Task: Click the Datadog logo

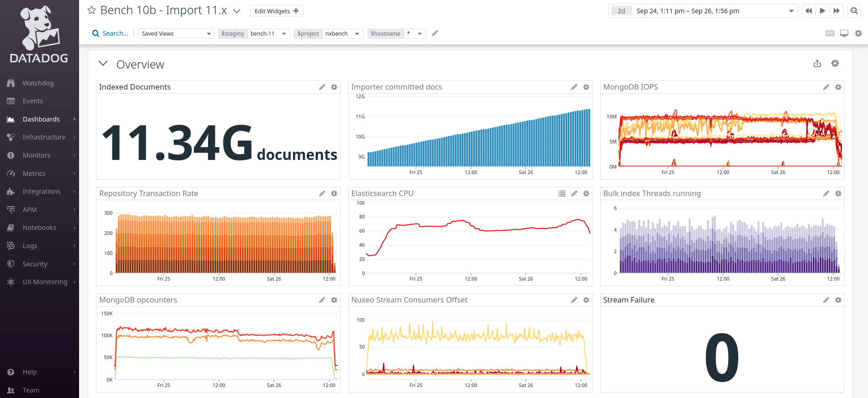Action: pos(39,34)
